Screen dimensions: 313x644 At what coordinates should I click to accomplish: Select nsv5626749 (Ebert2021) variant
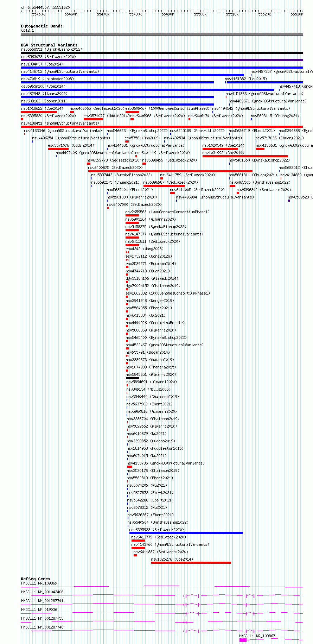coord(252,131)
